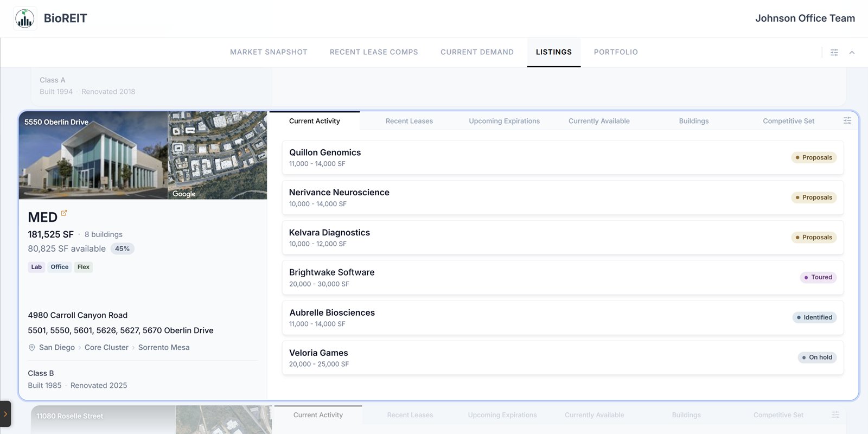Click the On hold badge for Veloria Games

pyautogui.click(x=817, y=358)
